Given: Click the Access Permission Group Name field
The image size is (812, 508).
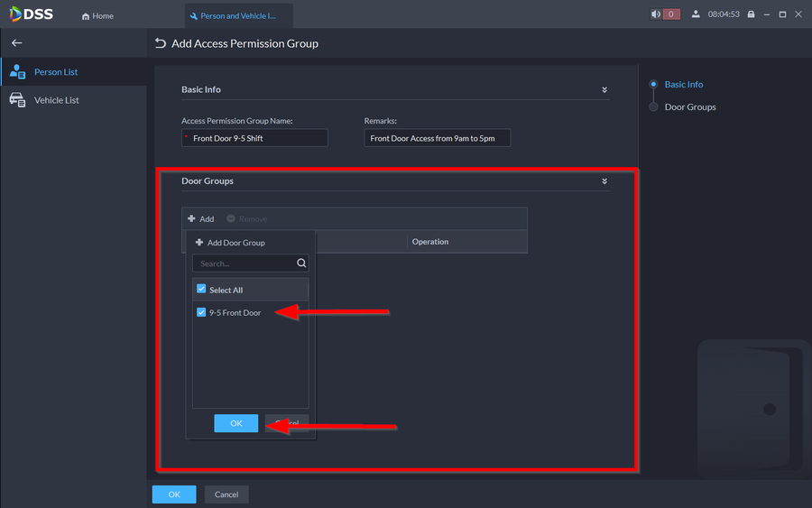Looking at the screenshot, I should pyautogui.click(x=257, y=138).
